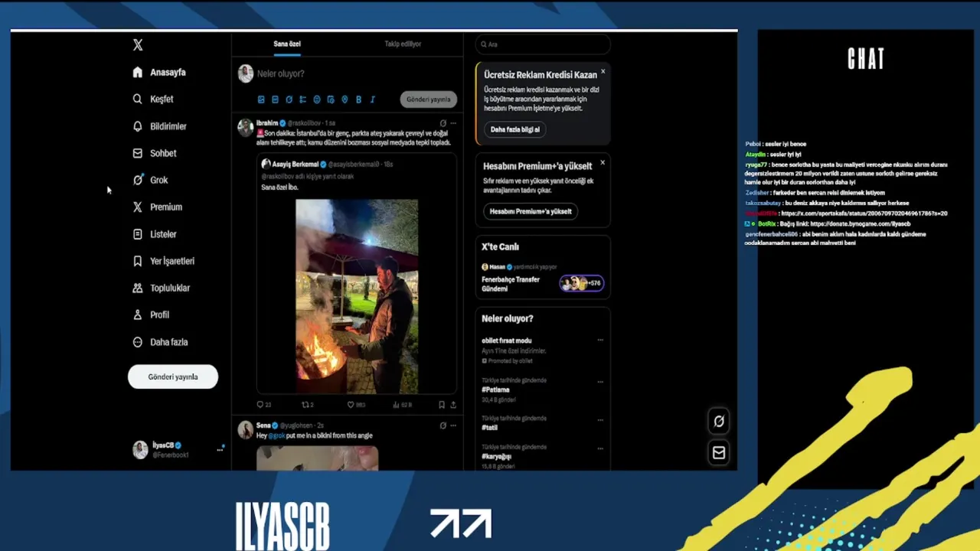Screen dimensions: 980x551
Task: Open Anasayfa from the sidebar
Action: (x=159, y=72)
